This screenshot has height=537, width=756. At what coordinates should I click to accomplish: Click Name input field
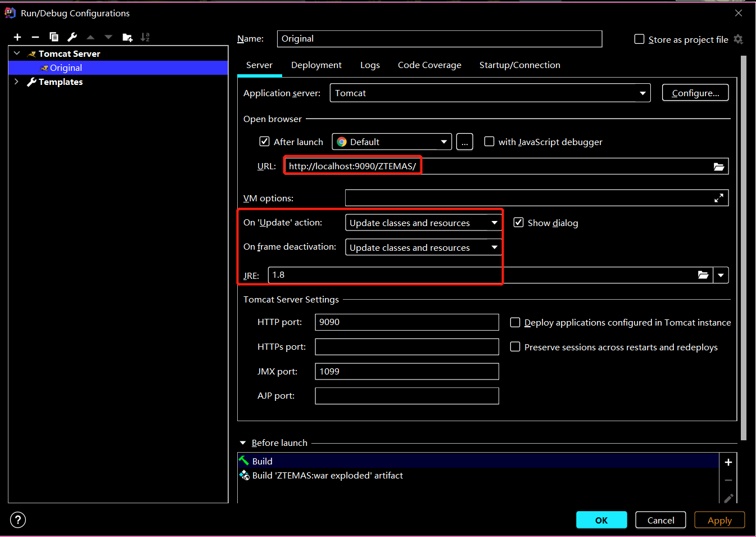click(440, 39)
